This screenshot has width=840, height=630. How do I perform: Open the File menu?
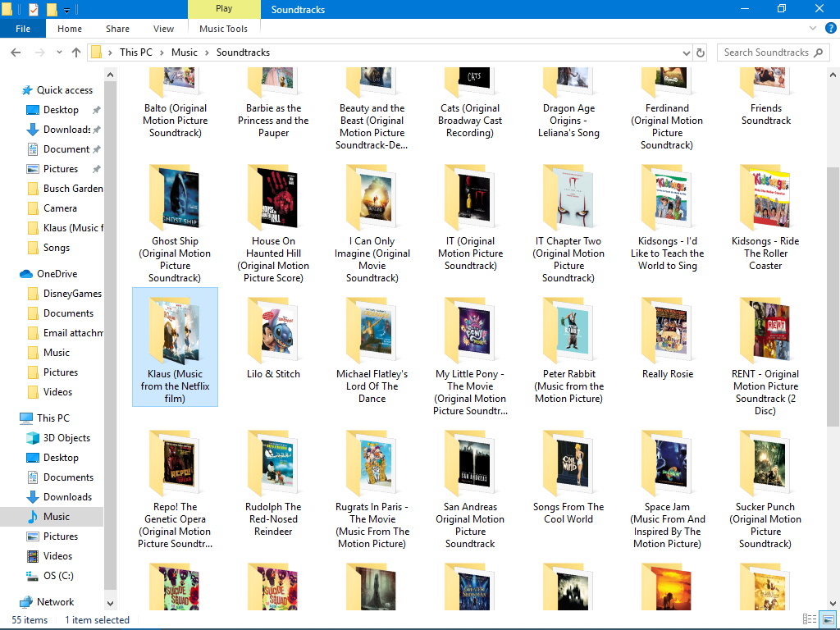click(23, 29)
